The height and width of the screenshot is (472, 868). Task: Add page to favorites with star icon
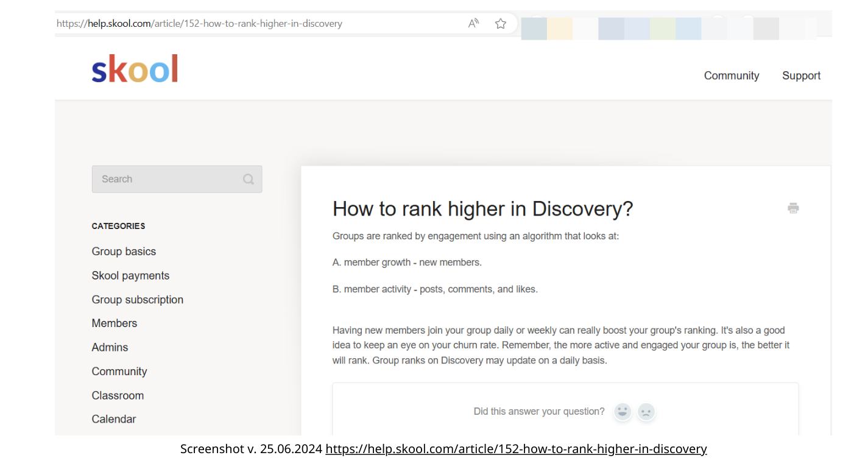point(501,24)
